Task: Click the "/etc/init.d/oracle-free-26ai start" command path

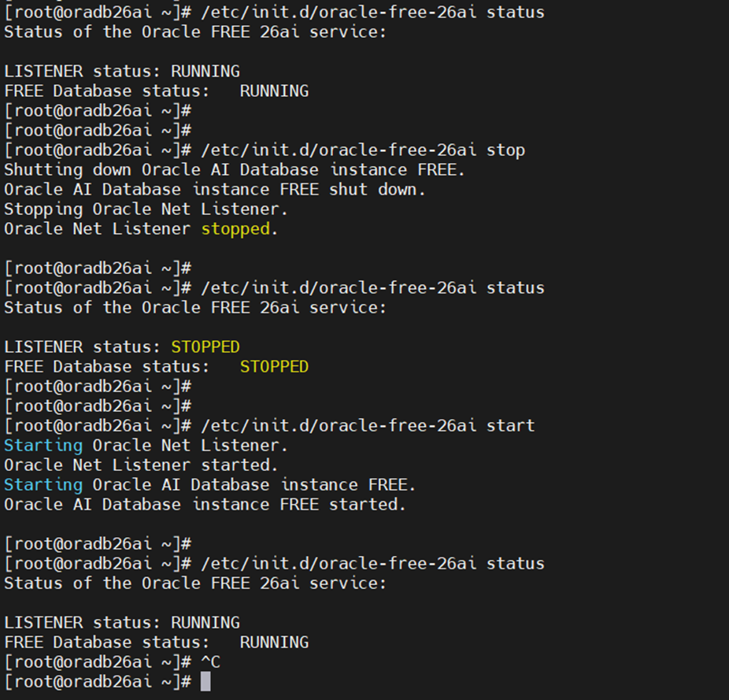Action: point(339,426)
